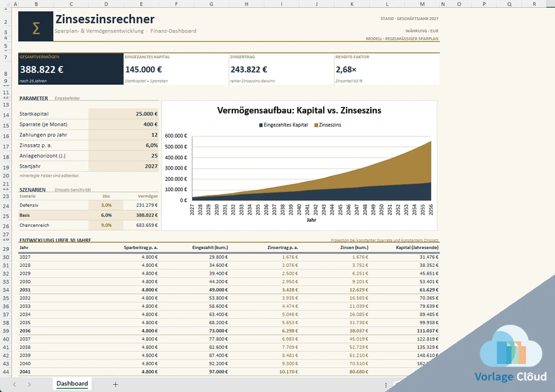Viewport: 555px width, 392px height.
Task: Select the Chancenreich scenario rate 9,0%
Action: pos(106,225)
